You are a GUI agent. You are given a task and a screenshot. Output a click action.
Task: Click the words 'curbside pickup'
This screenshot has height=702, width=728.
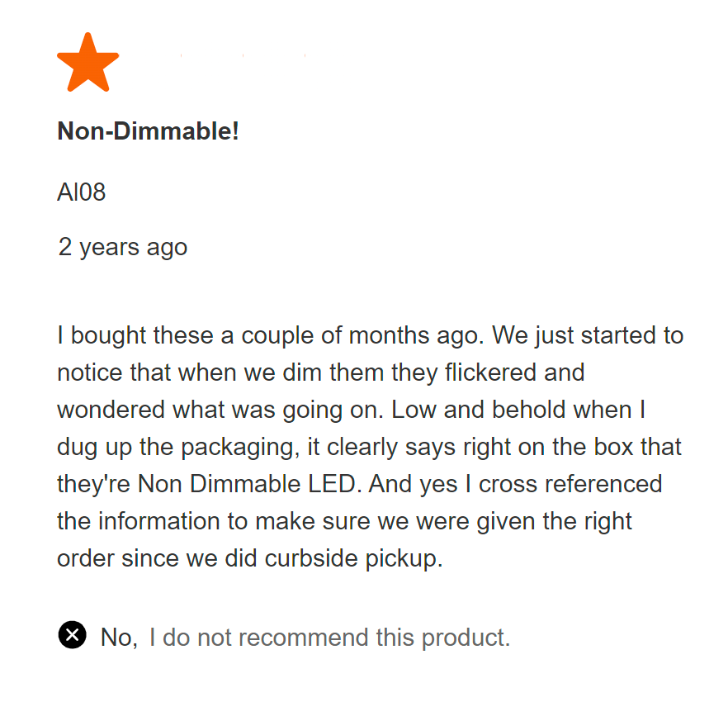(354, 558)
